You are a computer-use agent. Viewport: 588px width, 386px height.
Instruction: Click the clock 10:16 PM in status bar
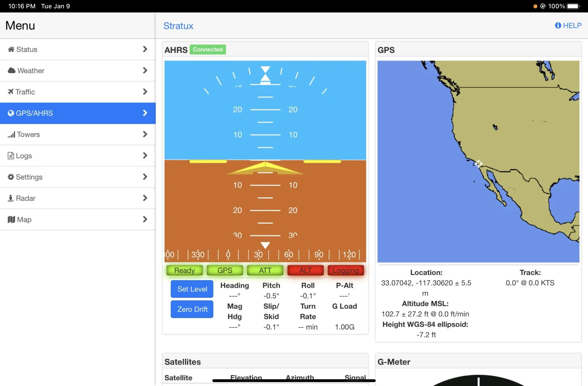pyautogui.click(x=22, y=6)
